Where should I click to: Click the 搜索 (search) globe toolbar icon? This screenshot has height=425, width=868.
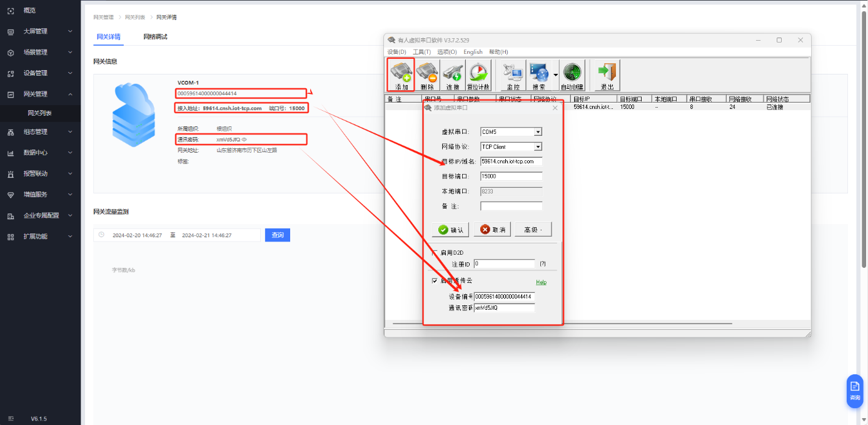(x=538, y=75)
